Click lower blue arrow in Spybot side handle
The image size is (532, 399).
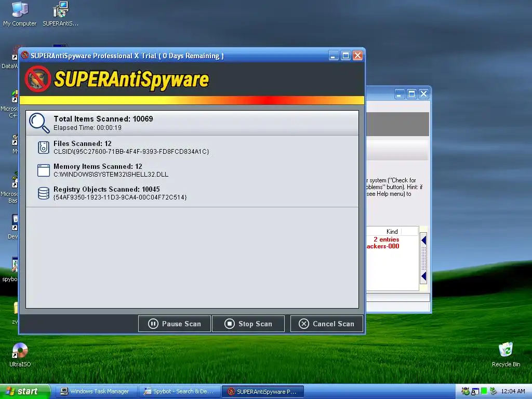pos(423,276)
